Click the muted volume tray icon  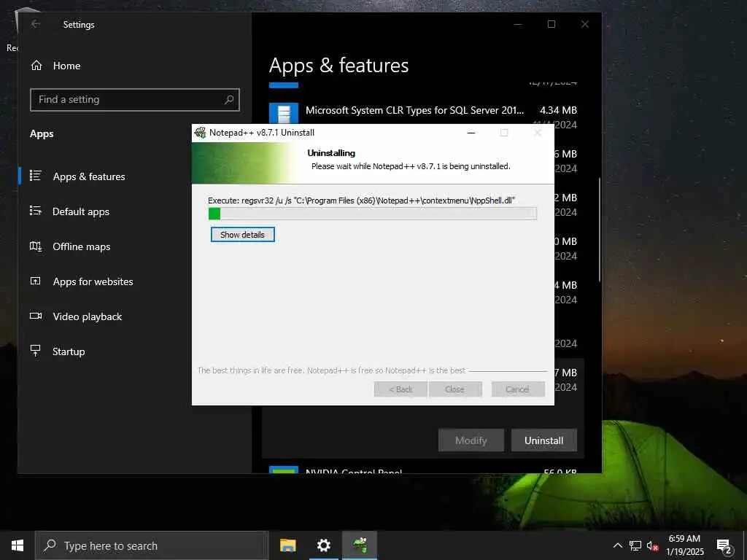pyautogui.click(x=652, y=546)
